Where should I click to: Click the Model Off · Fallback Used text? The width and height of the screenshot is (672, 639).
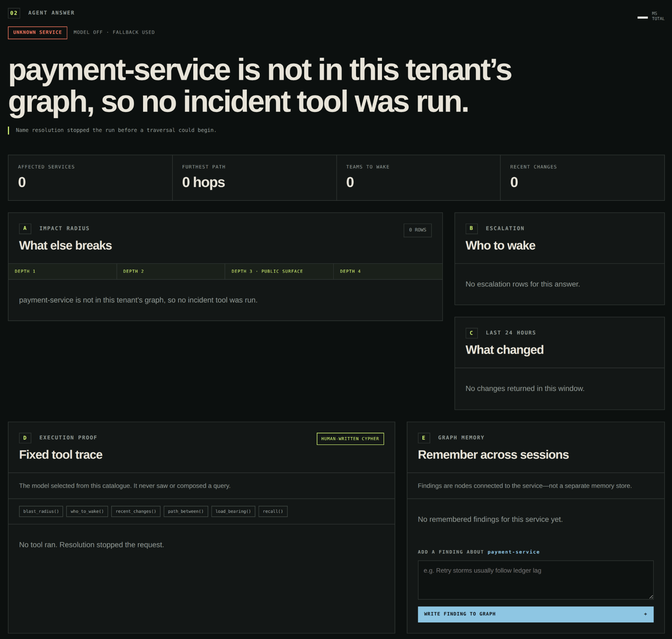114,33
